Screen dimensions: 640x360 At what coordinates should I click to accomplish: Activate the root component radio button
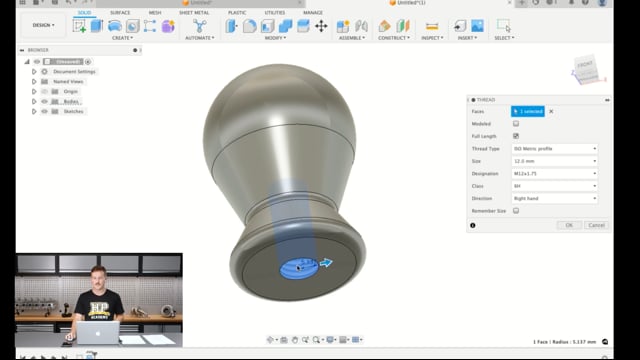point(88,62)
